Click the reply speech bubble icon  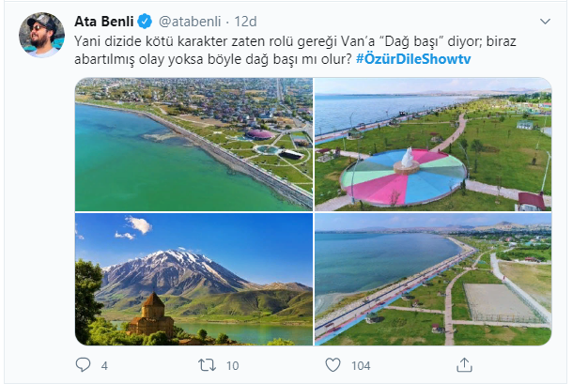pos(83,364)
